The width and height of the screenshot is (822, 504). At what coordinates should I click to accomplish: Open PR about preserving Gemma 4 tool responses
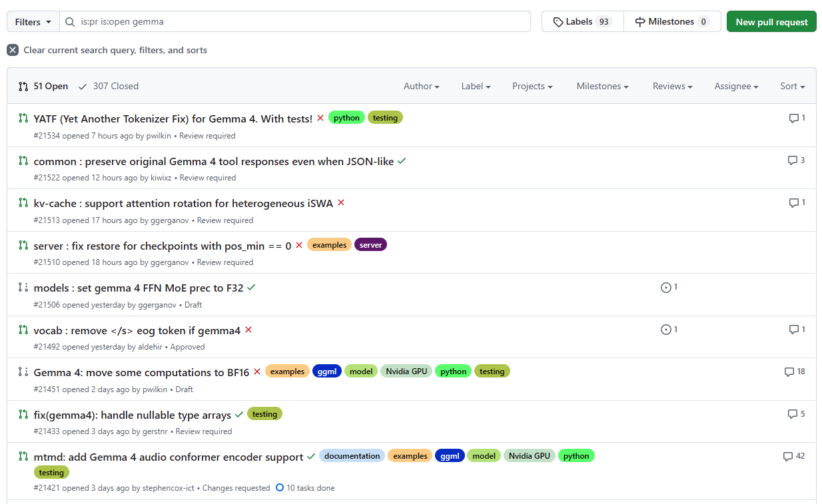coord(214,161)
